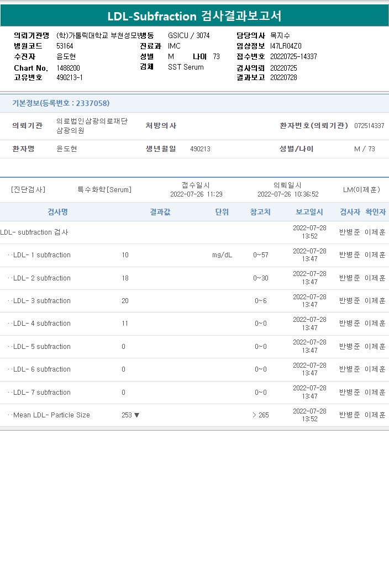Select the 'LDL- 3 subfraction' row label
Viewport: 389px width, 588px height.
point(41,301)
